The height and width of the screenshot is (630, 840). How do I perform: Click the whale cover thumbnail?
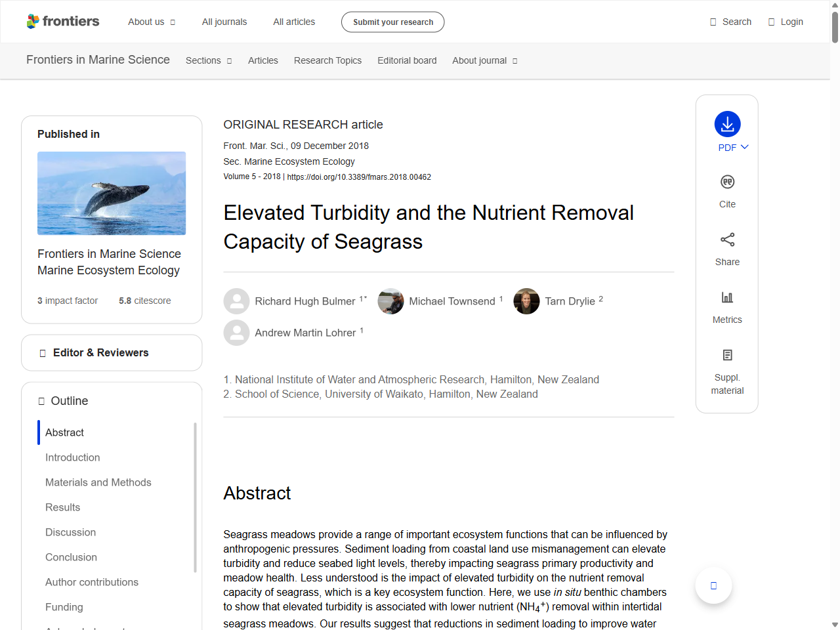tap(112, 193)
